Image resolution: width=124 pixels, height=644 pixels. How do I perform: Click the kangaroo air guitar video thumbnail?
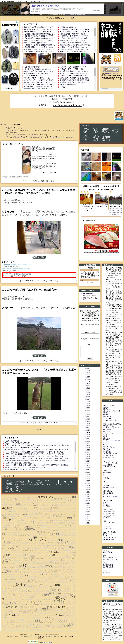(39, 333)
